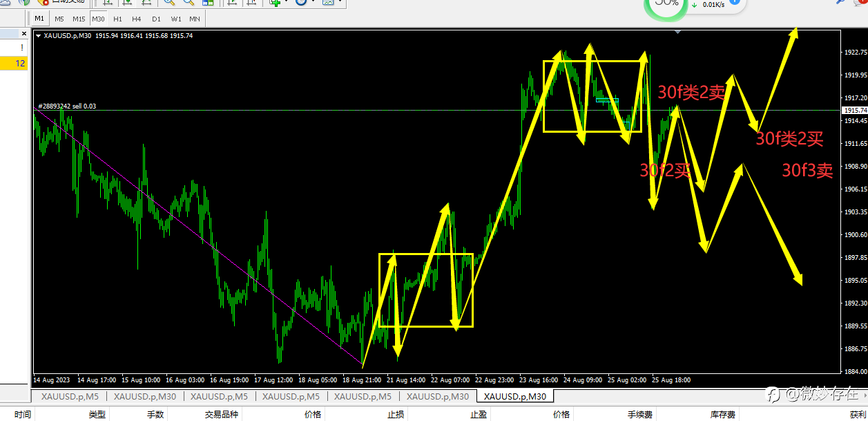This screenshot has width=868, height=421.
Task: Select the active XAUUSD.p,M30 chart tab
Action: pyautogui.click(x=515, y=396)
